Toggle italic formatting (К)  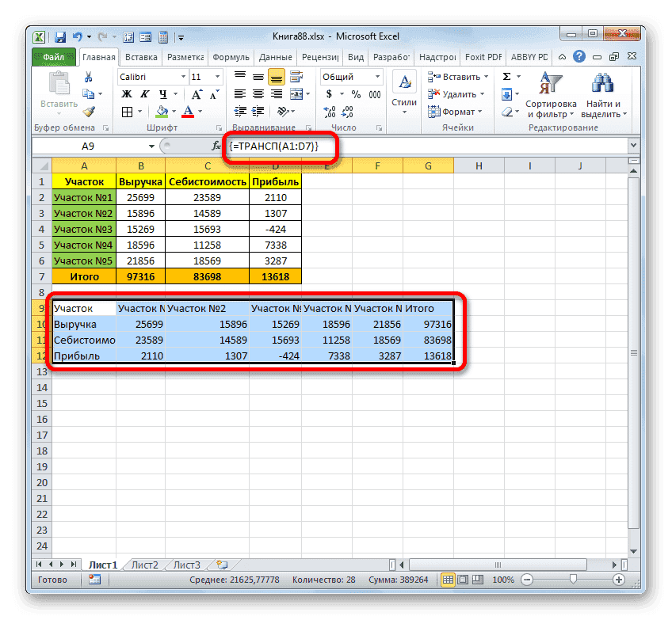[x=143, y=93]
